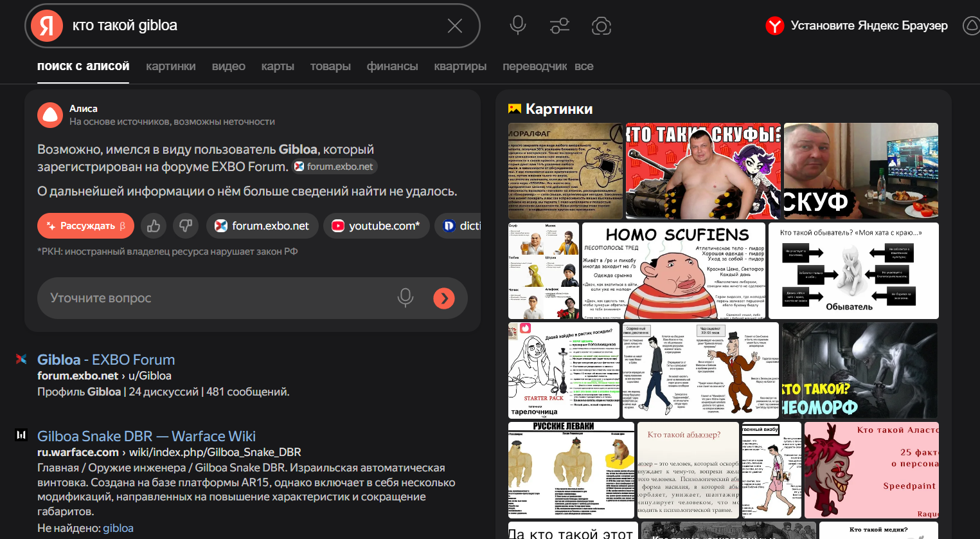Click Yandex Browser logo icon
Image resolution: width=980 pixels, height=539 pixels.
click(775, 26)
